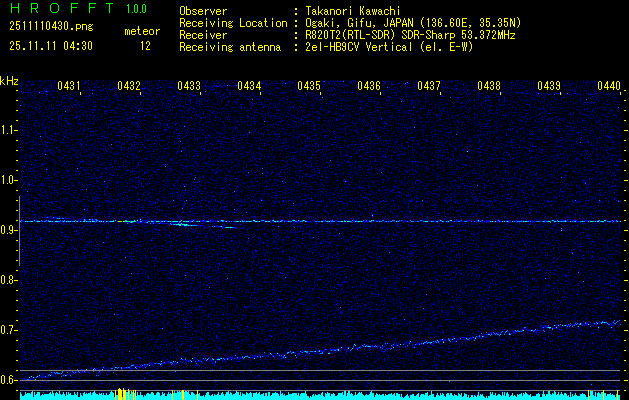This screenshot has width=629, height=400.
Task: Click the bright meteor echo near 0433
Action: click(183, 224)
